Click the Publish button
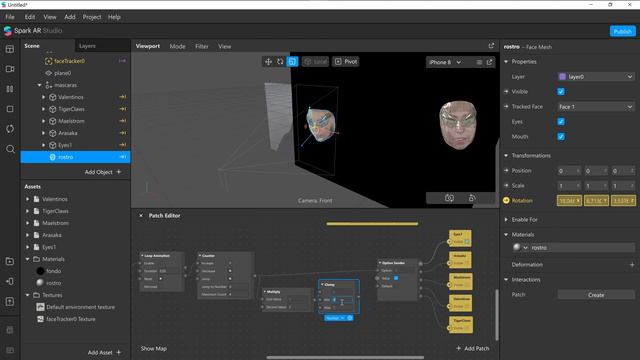640x360 pixels. (x=622, y=31)
